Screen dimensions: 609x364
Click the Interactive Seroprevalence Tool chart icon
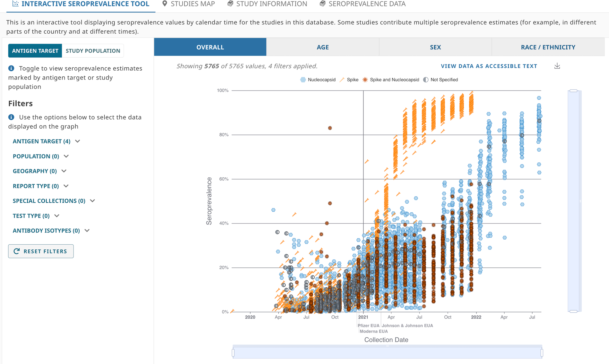click(15, 4)
